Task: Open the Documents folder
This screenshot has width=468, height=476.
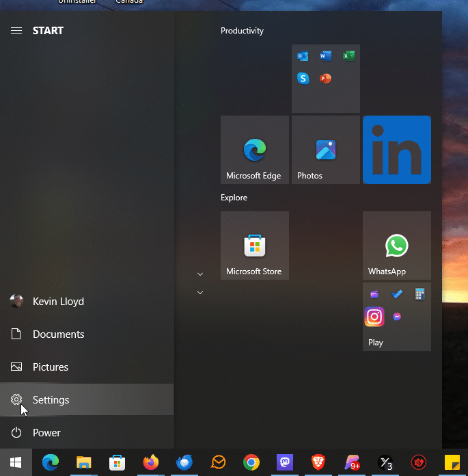Action: tap(87, 334)
